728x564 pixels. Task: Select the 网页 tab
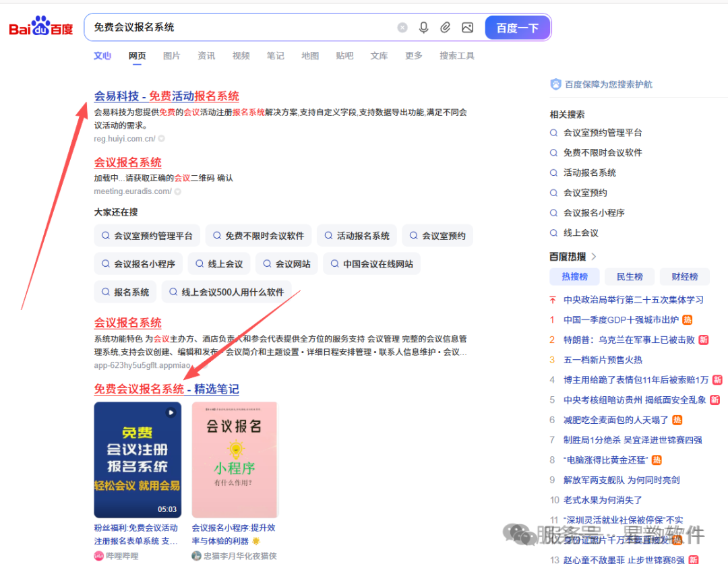point(137,56)
